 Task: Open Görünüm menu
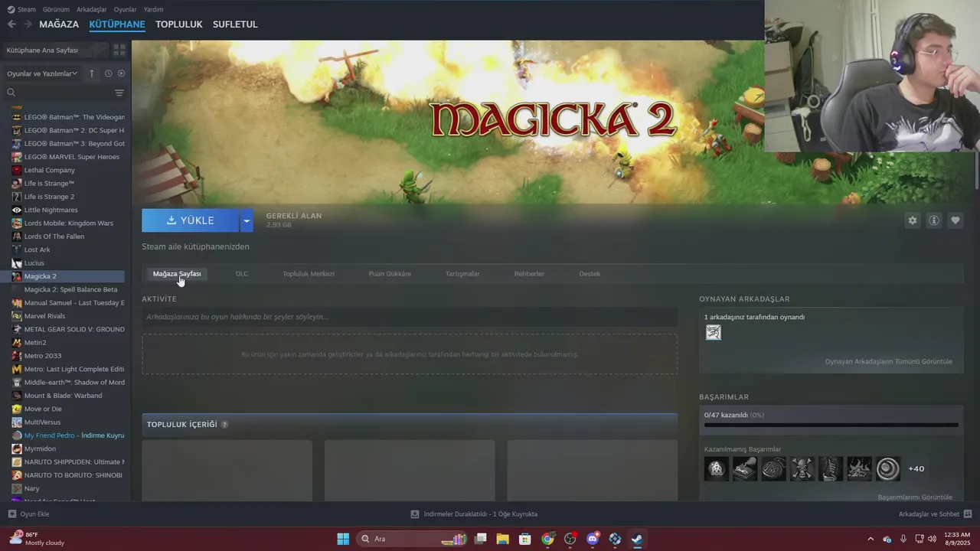(x=56, y=9)
